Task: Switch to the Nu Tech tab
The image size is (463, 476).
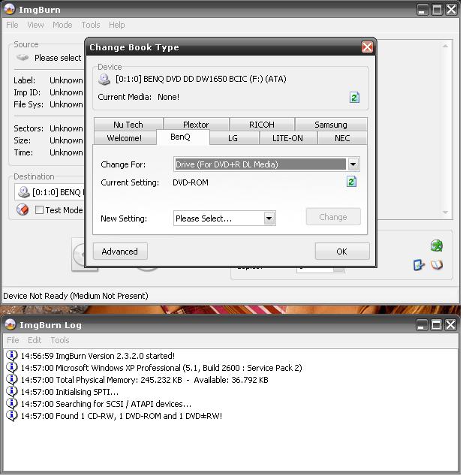Action: 128,125
